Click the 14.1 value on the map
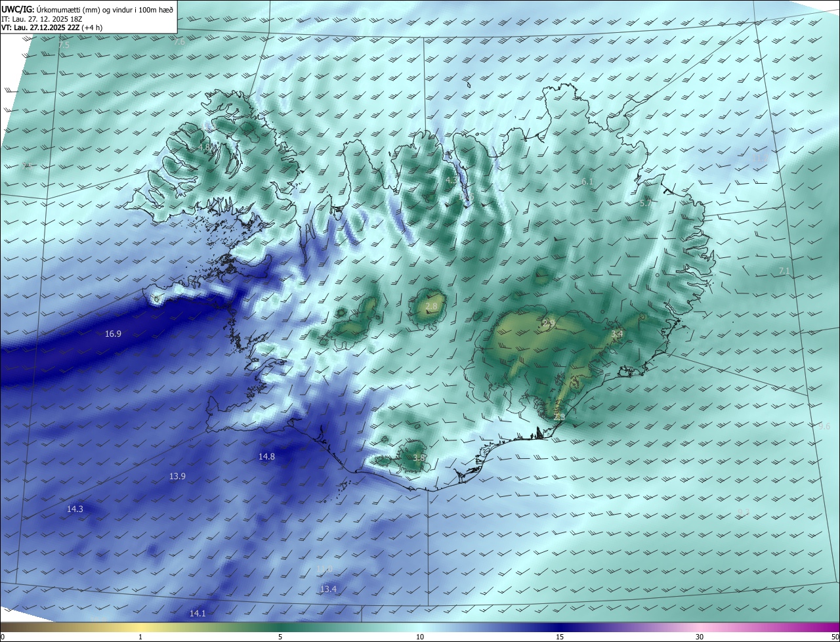Viewport: 840px width, 642px height. [198, 613]
